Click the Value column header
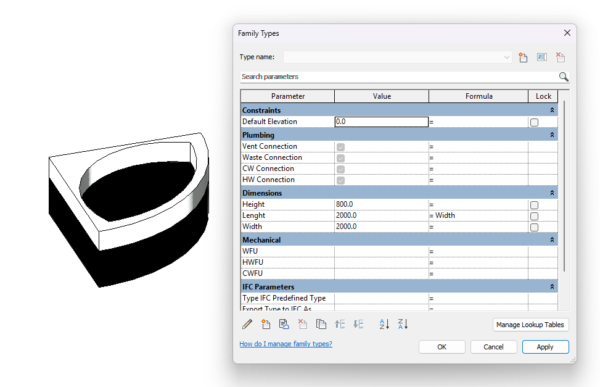The image size is (600, 387). coord(382,96)
